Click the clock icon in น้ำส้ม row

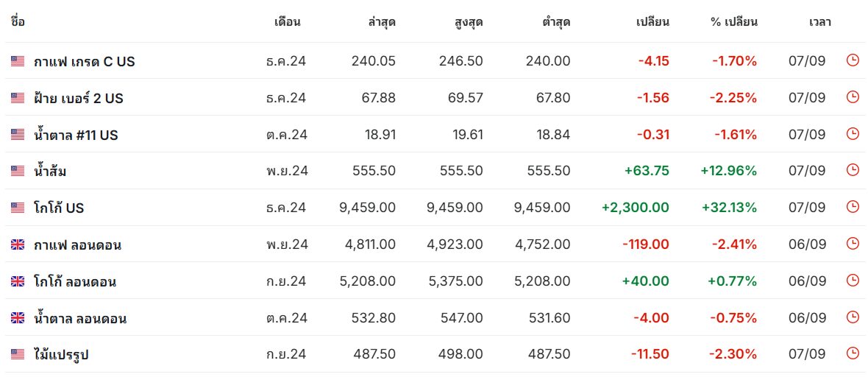coord(853,170)
